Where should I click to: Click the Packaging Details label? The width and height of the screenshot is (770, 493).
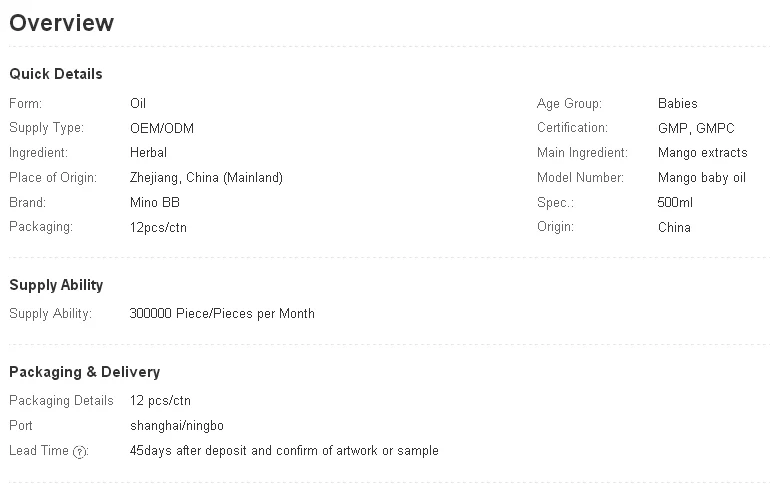pos(61,401)
